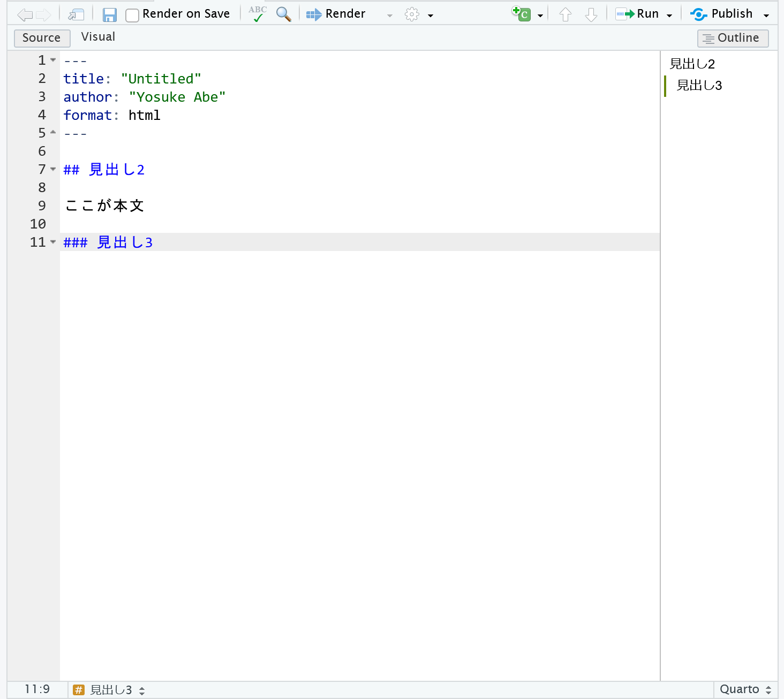The image size is (784, 699).
Task: Run the current line or selection
Action: click(637, 14)
